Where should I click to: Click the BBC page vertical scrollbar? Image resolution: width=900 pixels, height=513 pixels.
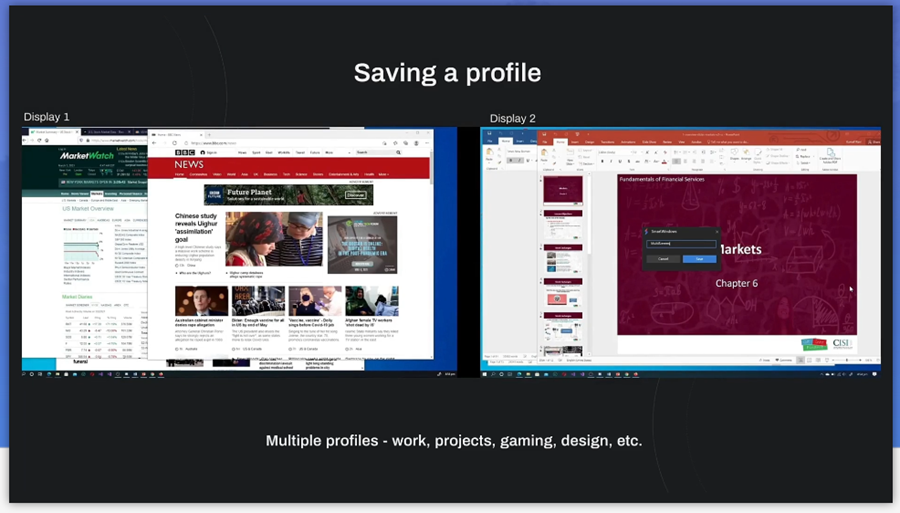point(430,169)
